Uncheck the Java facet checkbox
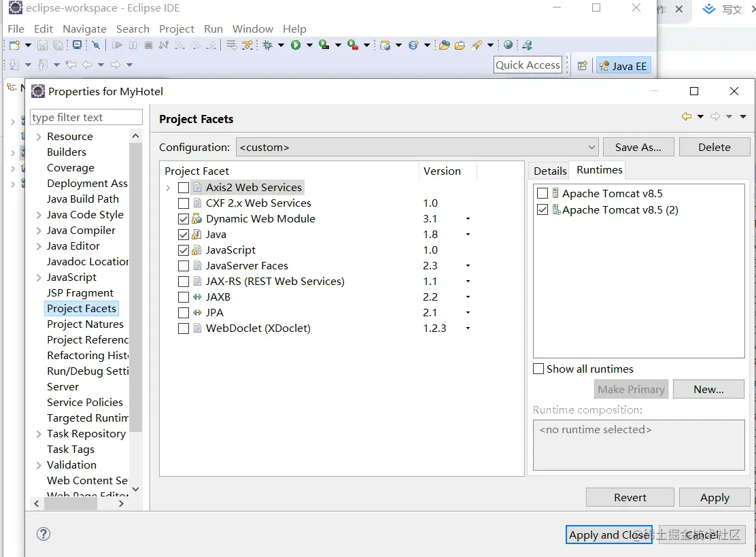The width and height of the screenshot is (756, 557). point(183,235)
